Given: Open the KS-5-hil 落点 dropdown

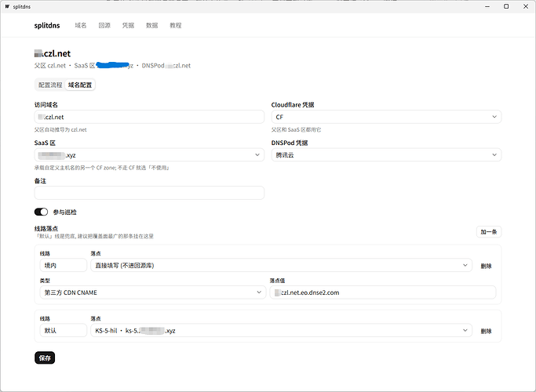Looking at the screenshot, I should pyautogui.click(x=281, y=331).
